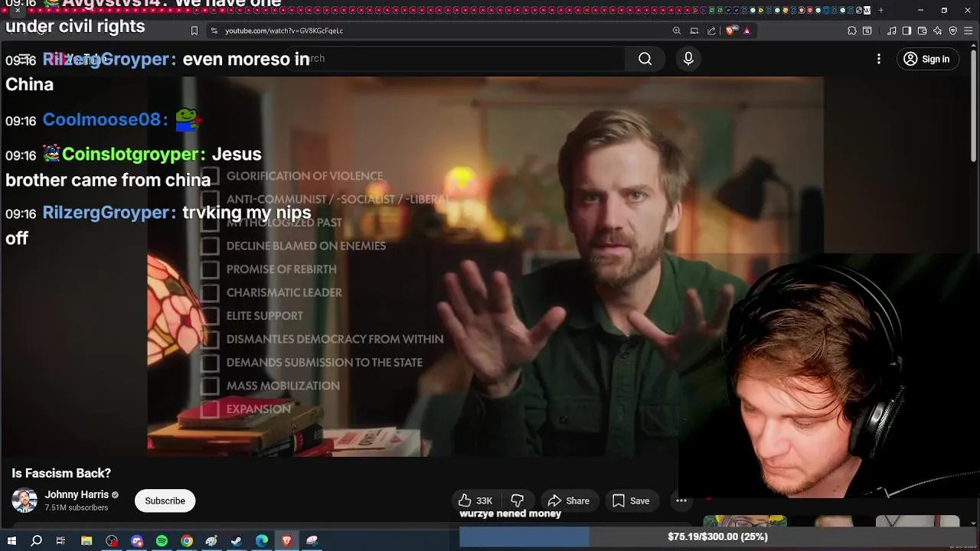Open the Johnny Harris channel name link
Image resolution: width=980 pixels, height=551 pixels.
77,494
